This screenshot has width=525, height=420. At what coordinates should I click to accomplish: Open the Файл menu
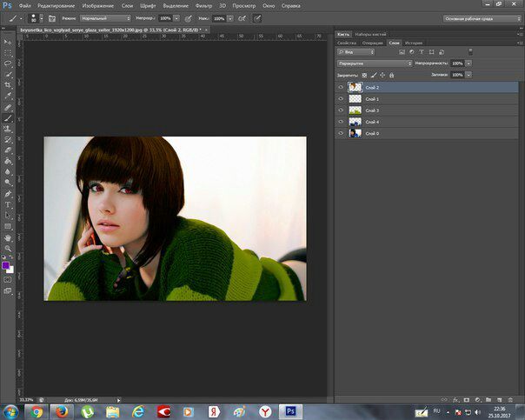pyautogui.click(x=25, y=6)
